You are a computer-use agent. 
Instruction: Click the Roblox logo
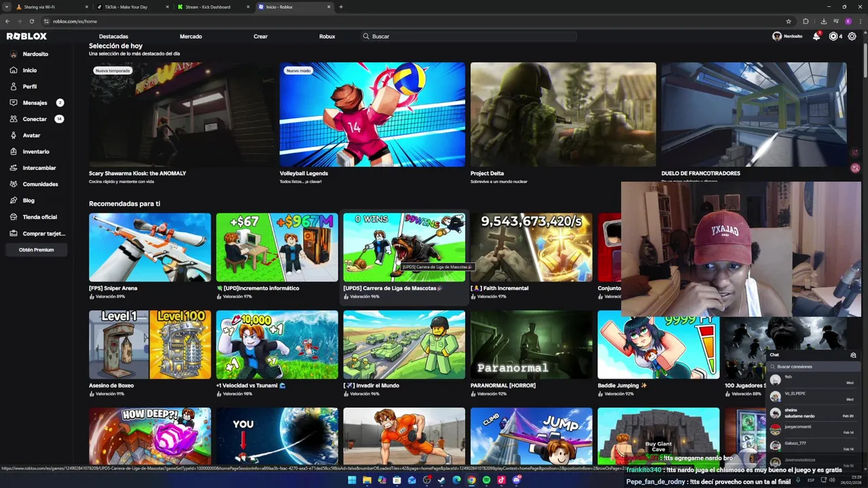[x=26, y=37]
